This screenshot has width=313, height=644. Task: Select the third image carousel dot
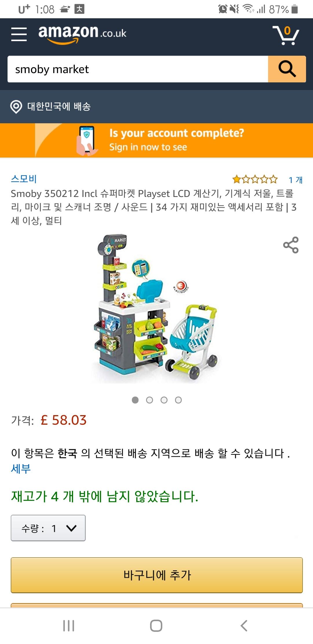click(164, 400)
